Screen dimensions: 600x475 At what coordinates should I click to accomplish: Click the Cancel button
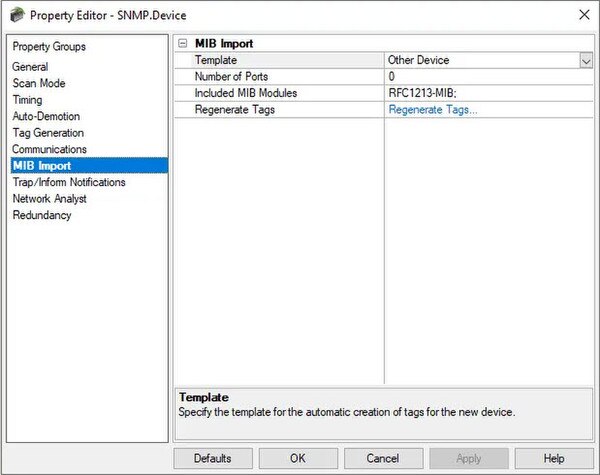[383, 458]
